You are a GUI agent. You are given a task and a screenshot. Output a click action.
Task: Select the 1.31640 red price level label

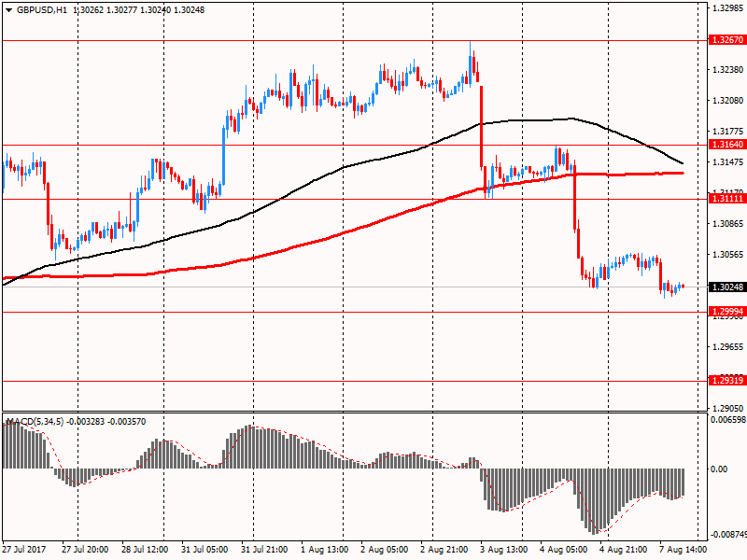[x=727, y=144]
